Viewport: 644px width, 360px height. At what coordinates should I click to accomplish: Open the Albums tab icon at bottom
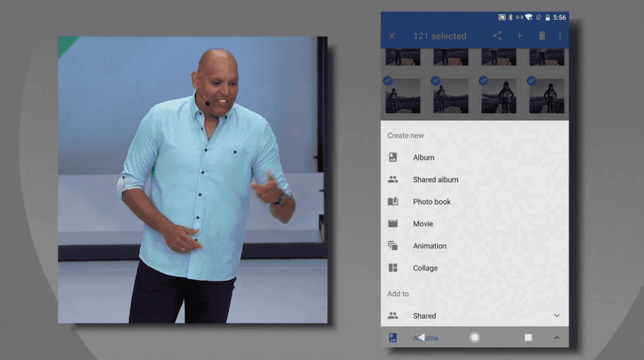click(393, 338)
